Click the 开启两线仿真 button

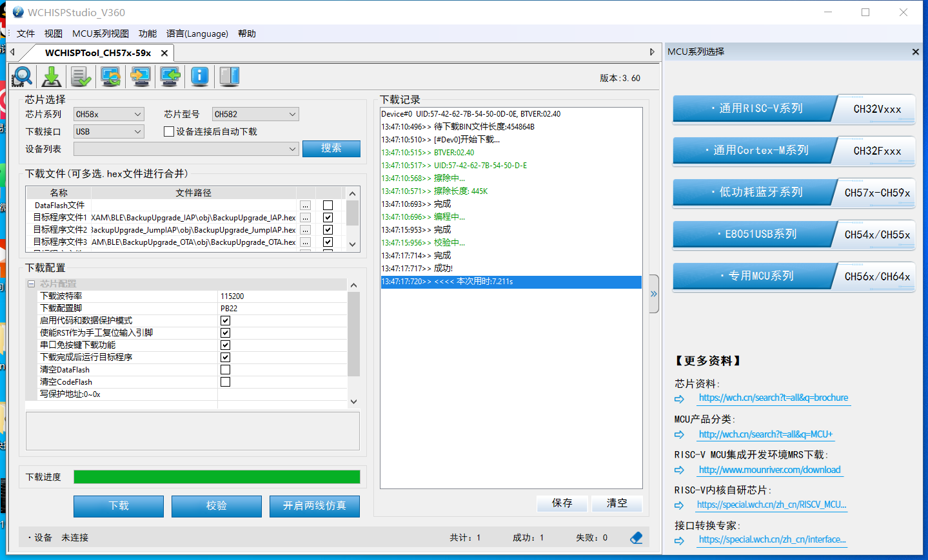(315, 507)
